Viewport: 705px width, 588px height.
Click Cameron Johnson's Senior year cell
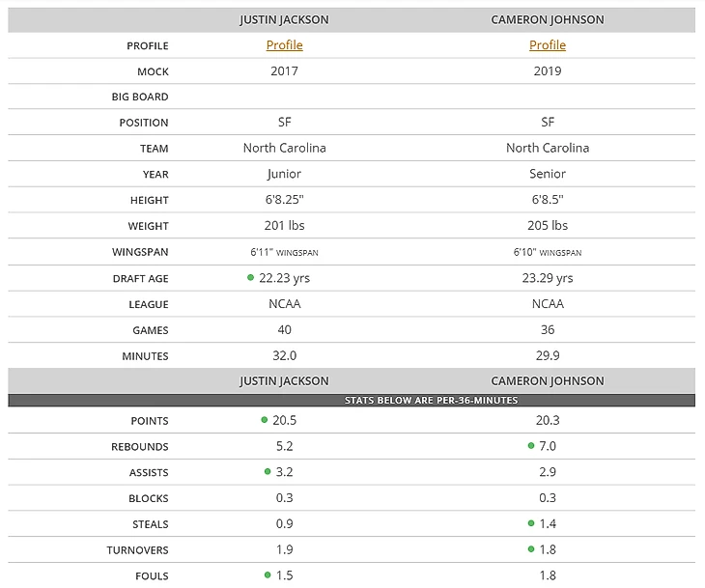[548, 175]
